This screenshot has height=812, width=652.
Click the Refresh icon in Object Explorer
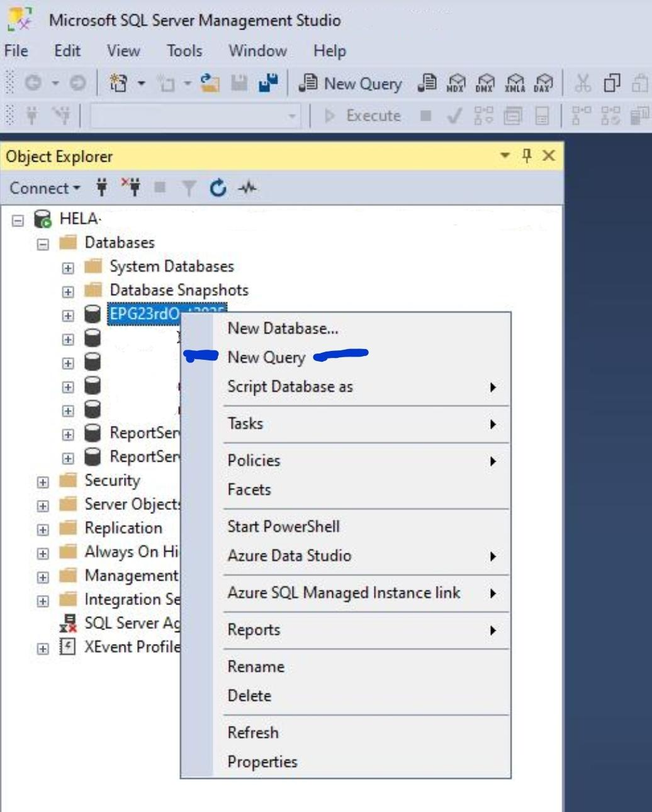pos(218,188)
